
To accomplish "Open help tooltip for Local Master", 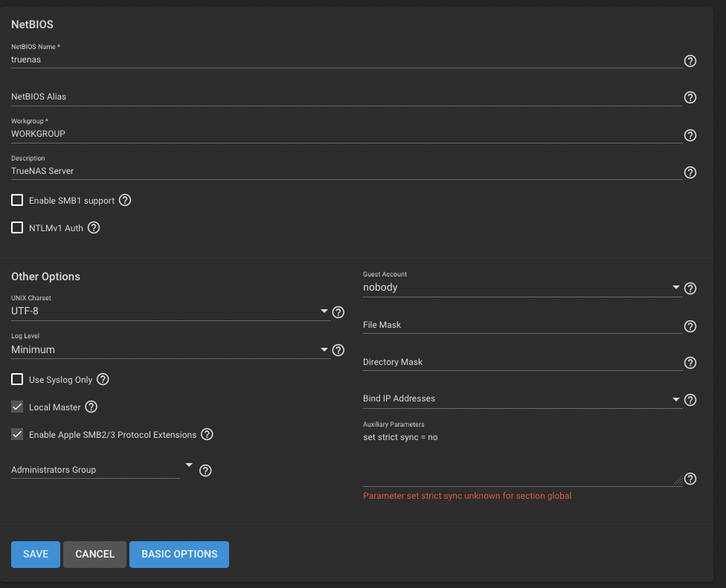I will pyautogui.click(x=91, y=407).
